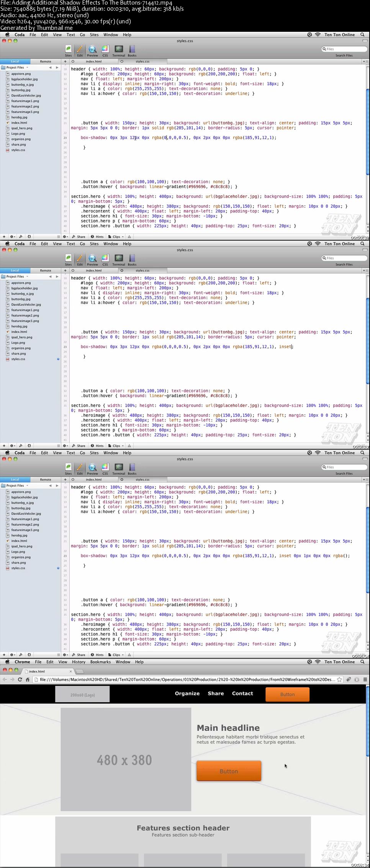The image size is (370, 868).
Task: Click the orange Button below Main headline
Action: tap(229, 771)
